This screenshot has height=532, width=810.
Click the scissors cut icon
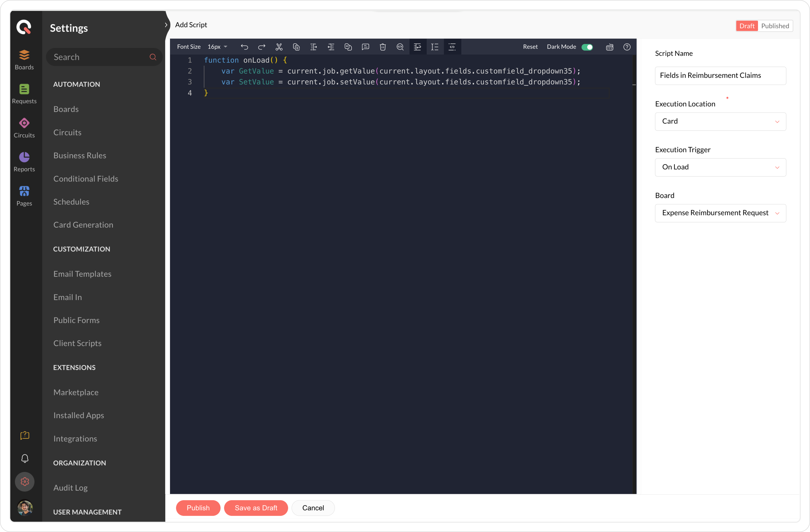279,47
